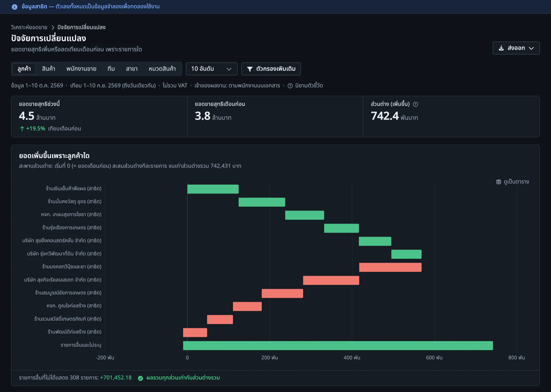
Task: Click the info icon in the demo banner
Action: [x=14, y=7]
